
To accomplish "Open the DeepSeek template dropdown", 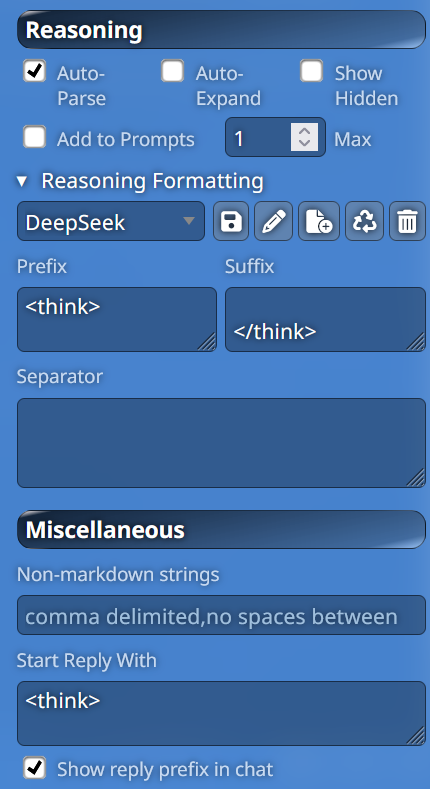I will [111, 221].
